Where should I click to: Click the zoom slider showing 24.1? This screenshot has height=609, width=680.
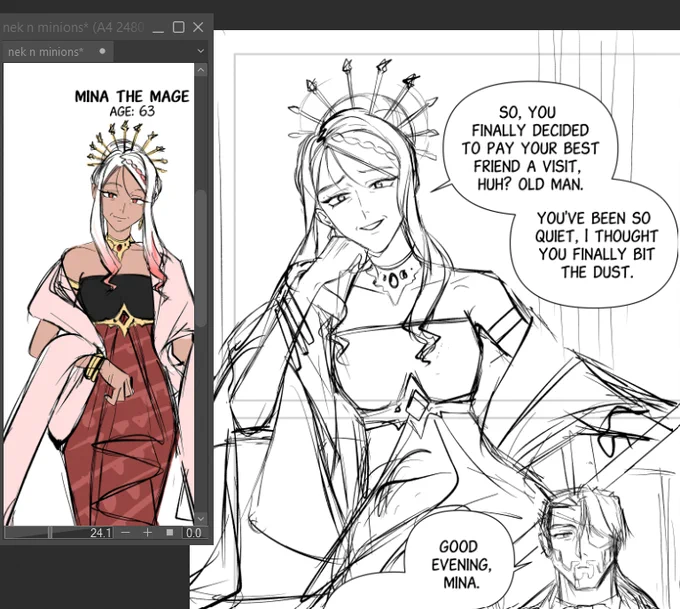[59, 532]
